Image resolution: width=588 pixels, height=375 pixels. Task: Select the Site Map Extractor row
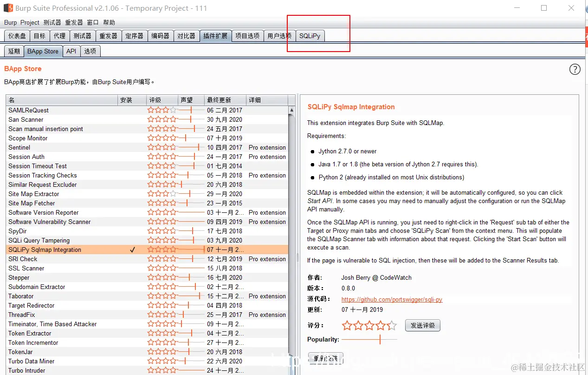148,194
